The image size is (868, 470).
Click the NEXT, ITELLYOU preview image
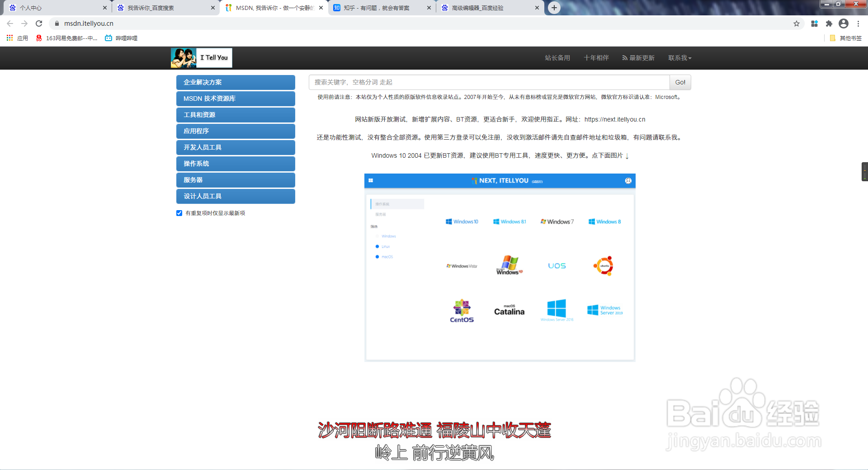tap(500, 268)
